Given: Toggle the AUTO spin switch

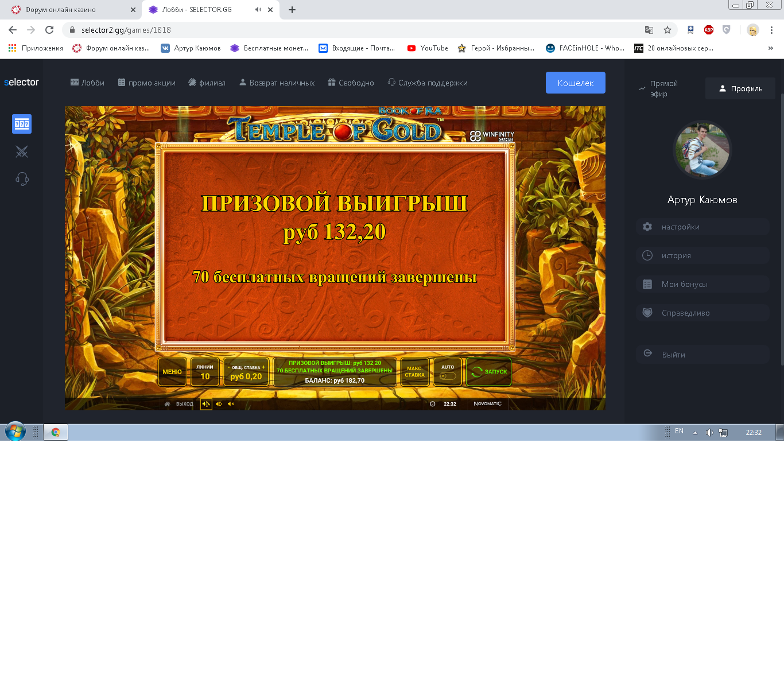Looking at the screenshot, I should pos(448,376).
